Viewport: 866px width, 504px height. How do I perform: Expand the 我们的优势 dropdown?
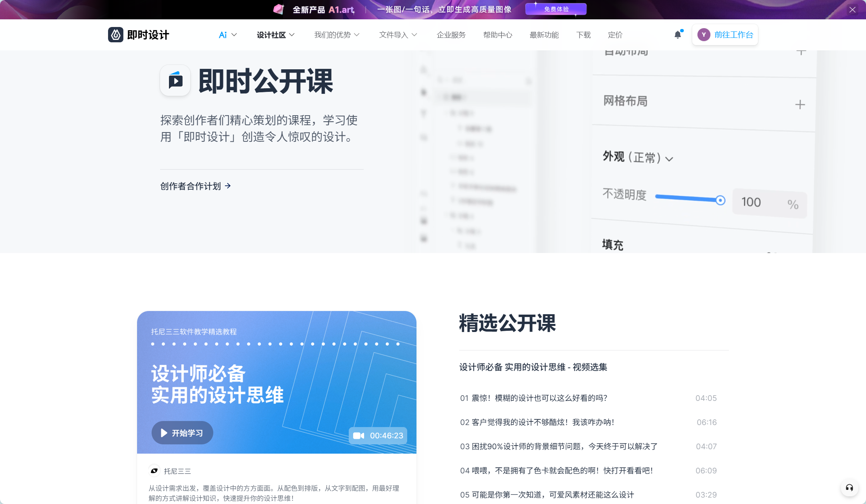coord(337,35)
